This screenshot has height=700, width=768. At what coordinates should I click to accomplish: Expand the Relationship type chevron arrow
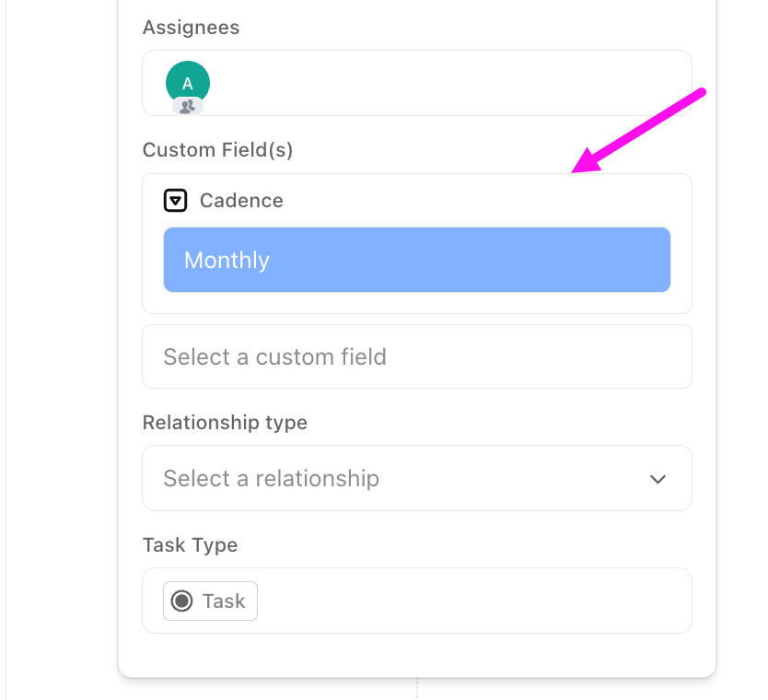tap(657, 479)
